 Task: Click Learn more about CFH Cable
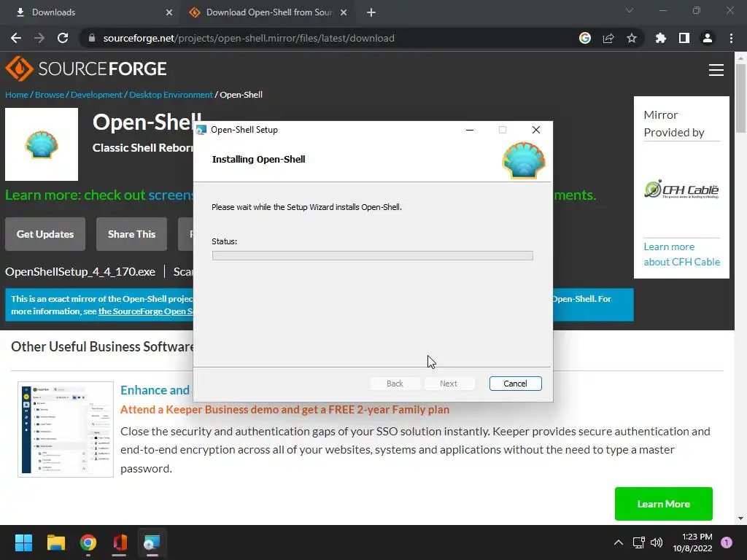pyautogui.click(x=682, y=254)
